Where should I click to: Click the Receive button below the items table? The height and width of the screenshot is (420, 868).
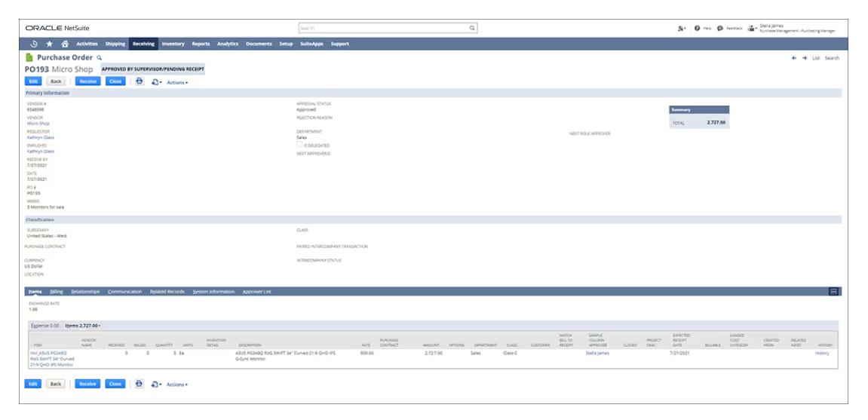[x=87, y=384]
